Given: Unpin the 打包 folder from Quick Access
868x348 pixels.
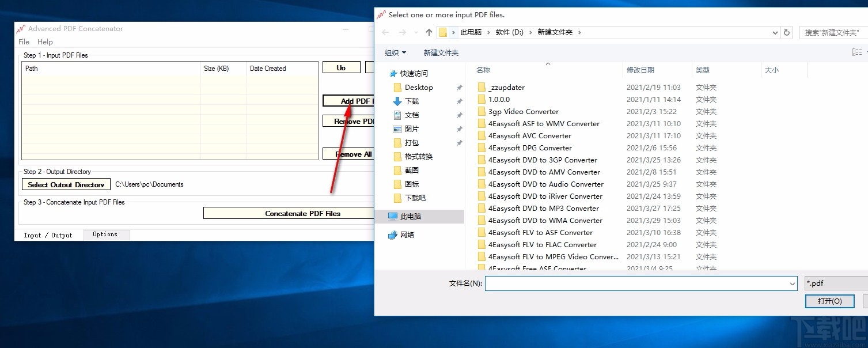Looking at the screenshot, I should (458, 142).
